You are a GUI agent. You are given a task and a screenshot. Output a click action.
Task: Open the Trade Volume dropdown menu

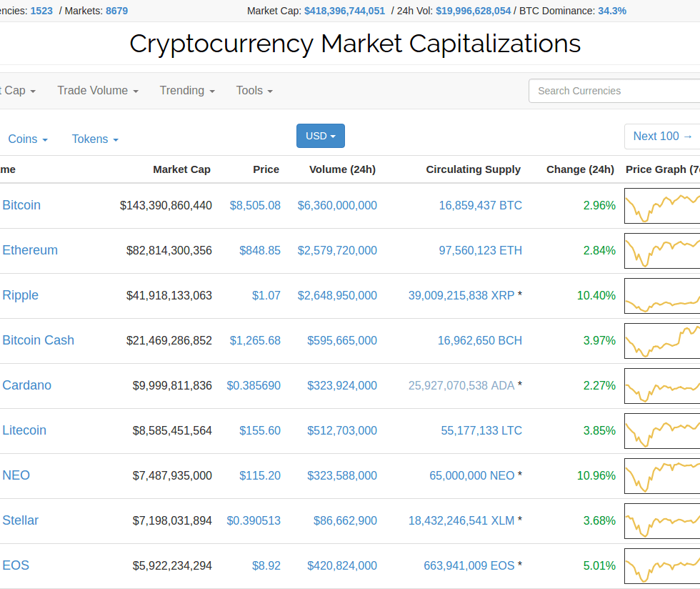click(97, 91)
